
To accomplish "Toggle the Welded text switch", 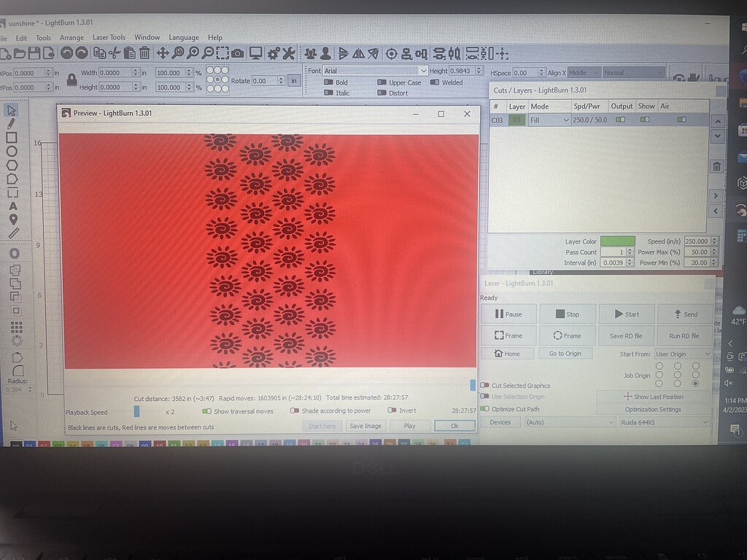I will tap(435, 82).
